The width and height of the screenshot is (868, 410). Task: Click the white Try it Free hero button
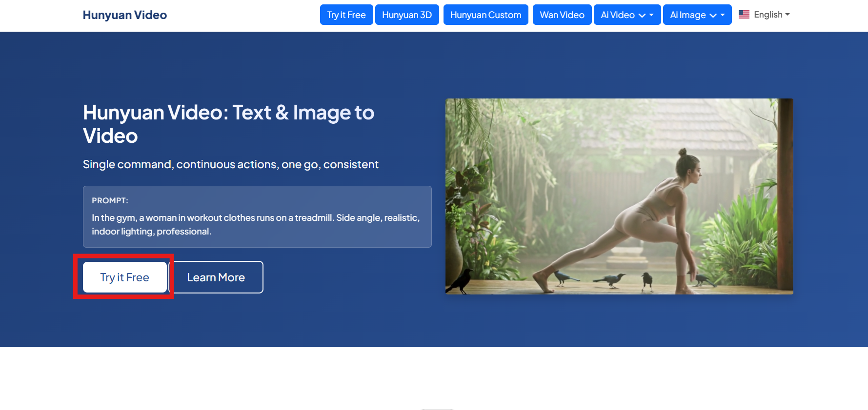tap(125, 277)
